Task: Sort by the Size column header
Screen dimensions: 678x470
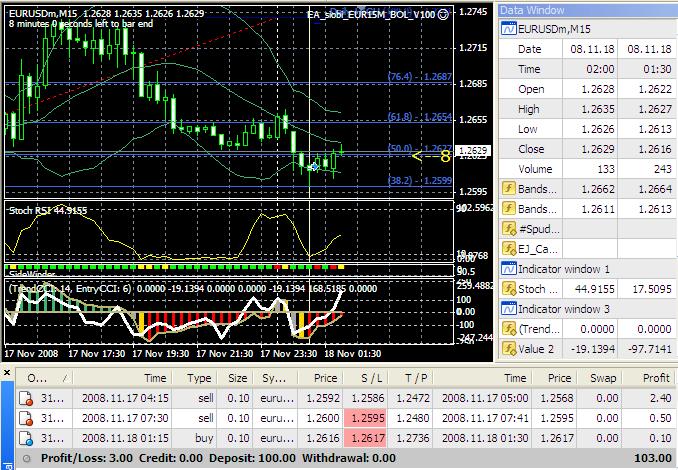Action: (235, 378)
